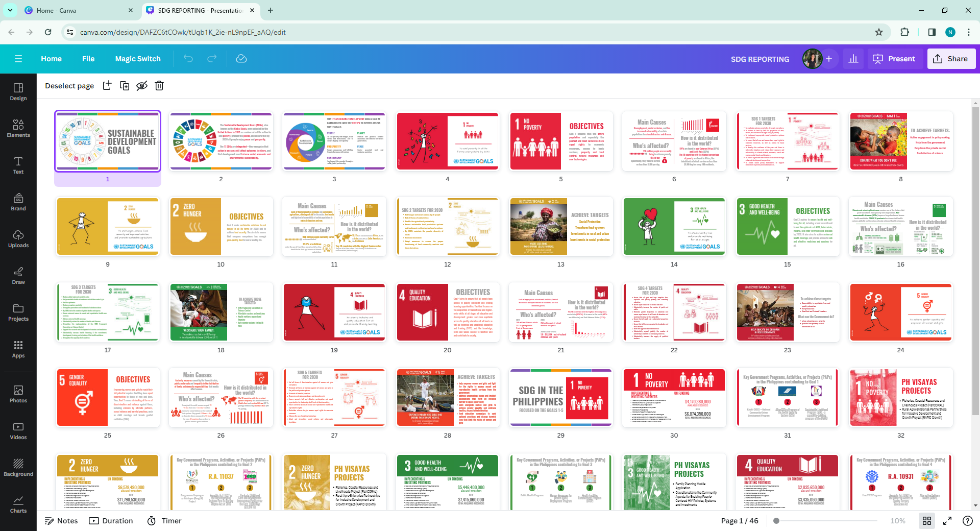This screenshot has width=980, height=531.
Task: Select SDG REPORTING presentation tab
Action: point(200,10)
